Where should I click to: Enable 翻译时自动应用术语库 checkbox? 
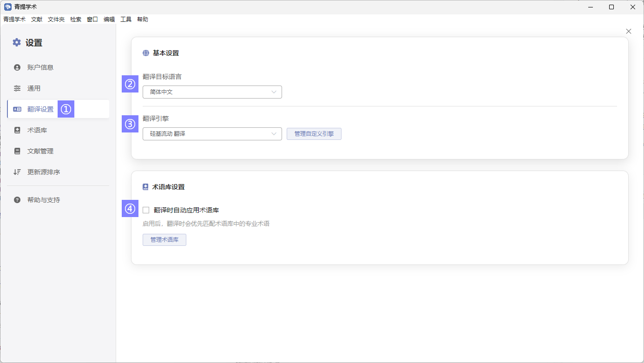[x=146, y=210]
